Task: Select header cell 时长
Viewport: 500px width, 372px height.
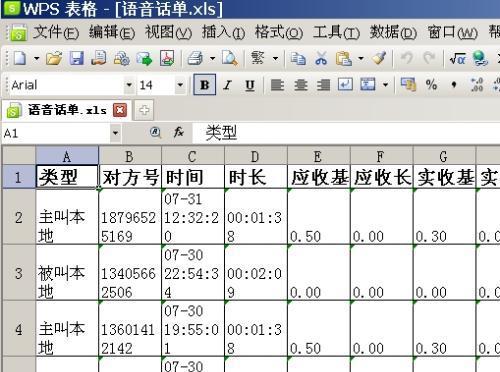Action: tap(256, 177)
